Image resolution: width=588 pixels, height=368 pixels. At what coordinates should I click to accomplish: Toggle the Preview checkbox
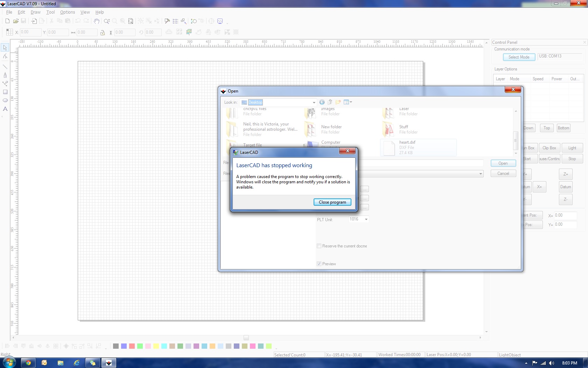(x=319, y=264)
